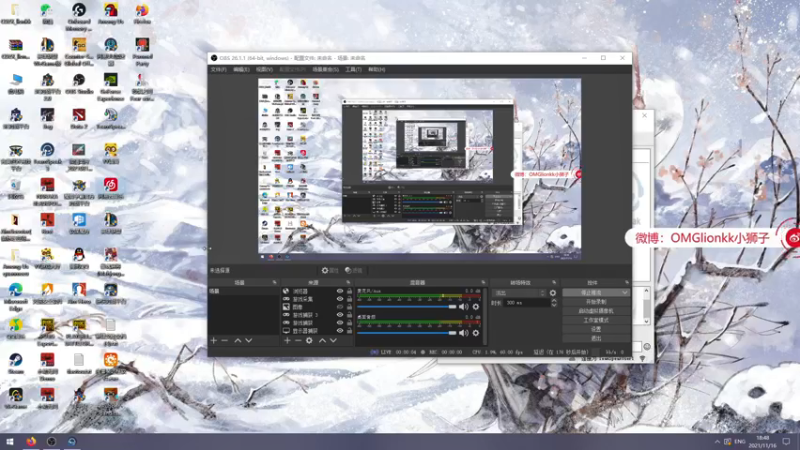Mute the desktop audio speaker icon

[x=463, y=333]
